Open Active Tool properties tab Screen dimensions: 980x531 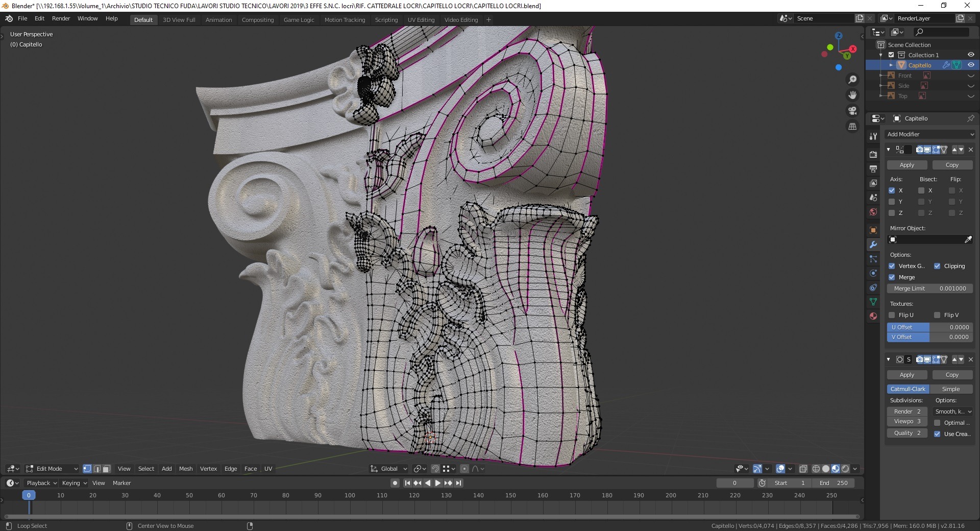click(x=873, y=136)
